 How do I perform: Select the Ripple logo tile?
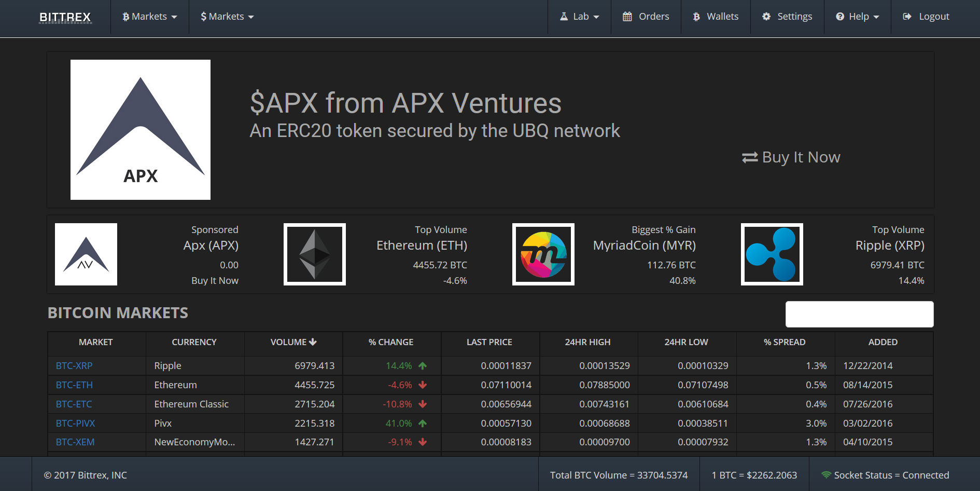[772, 254]
